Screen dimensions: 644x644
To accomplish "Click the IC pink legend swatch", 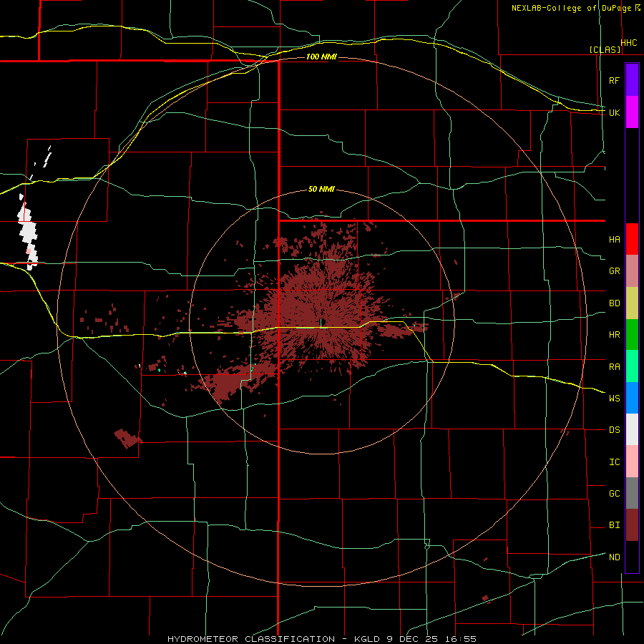I will tap(632, 462).
